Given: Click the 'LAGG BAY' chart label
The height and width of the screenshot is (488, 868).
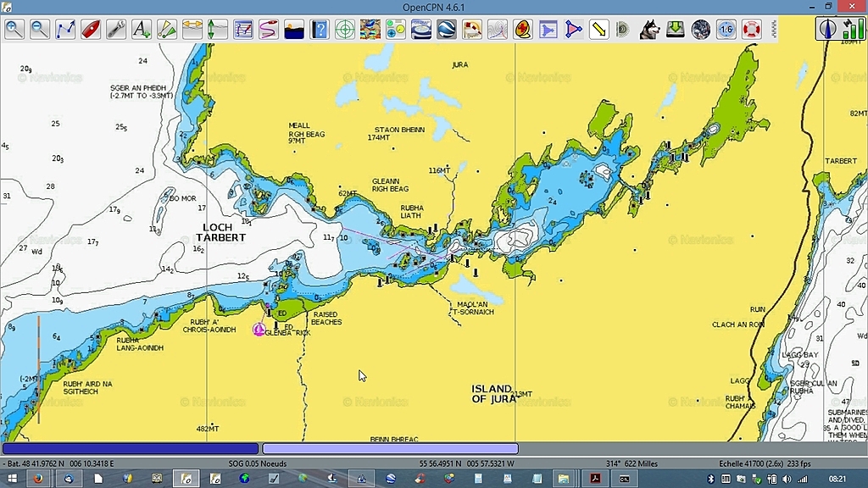Looking at the screenshot, I should [800, 355].
